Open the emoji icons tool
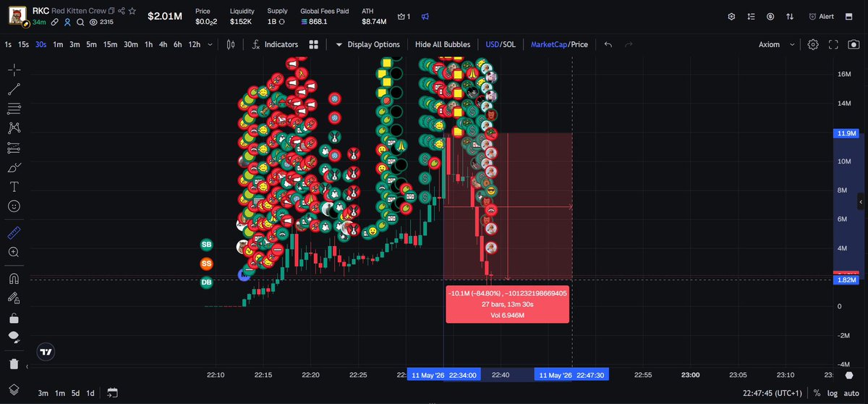Screen dimensions: 868x404 (x=14, y=206)
